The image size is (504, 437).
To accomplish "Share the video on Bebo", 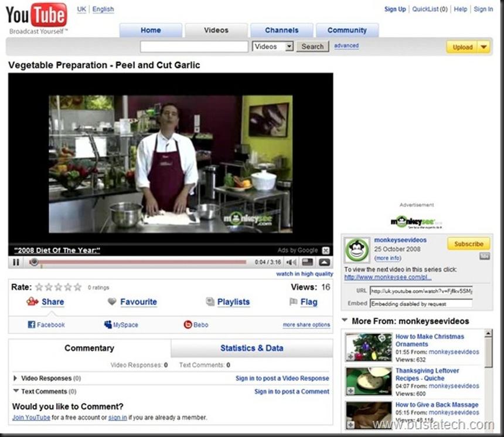I will coord(196,325).
